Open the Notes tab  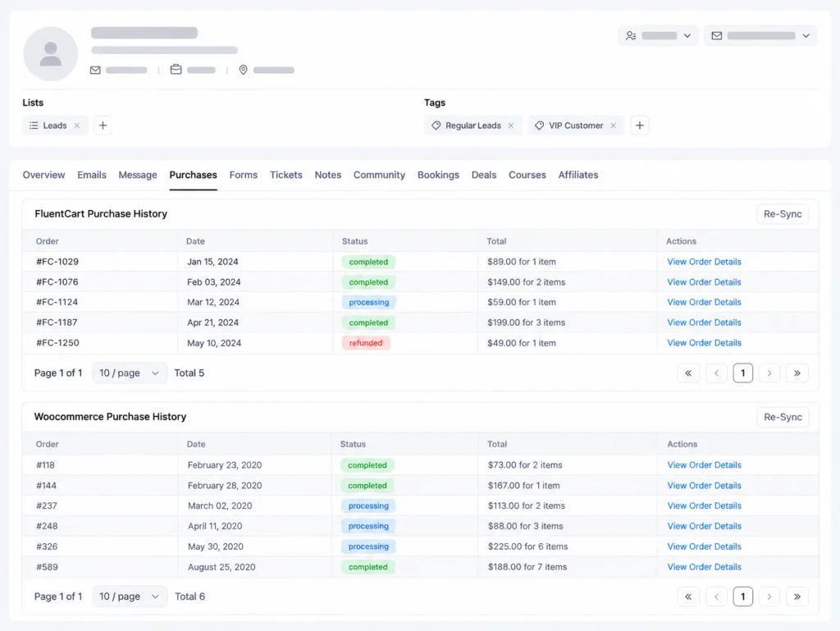[328, 175]
